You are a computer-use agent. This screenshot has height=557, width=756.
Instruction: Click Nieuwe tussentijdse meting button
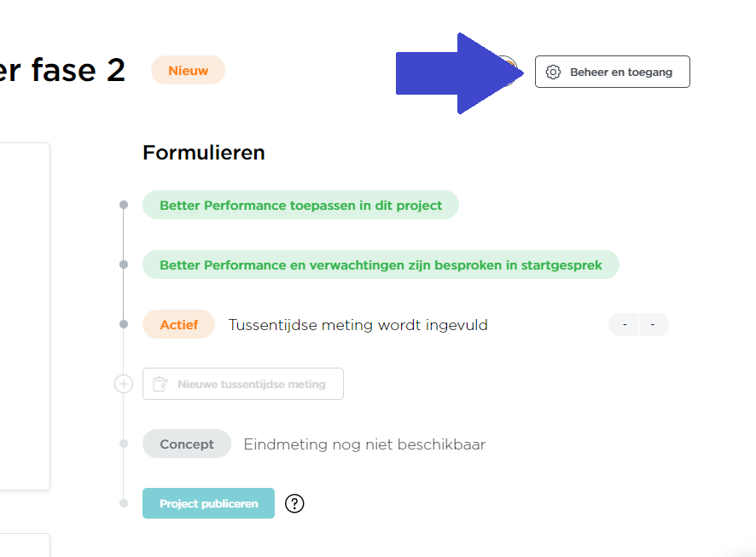click(243, 384)
